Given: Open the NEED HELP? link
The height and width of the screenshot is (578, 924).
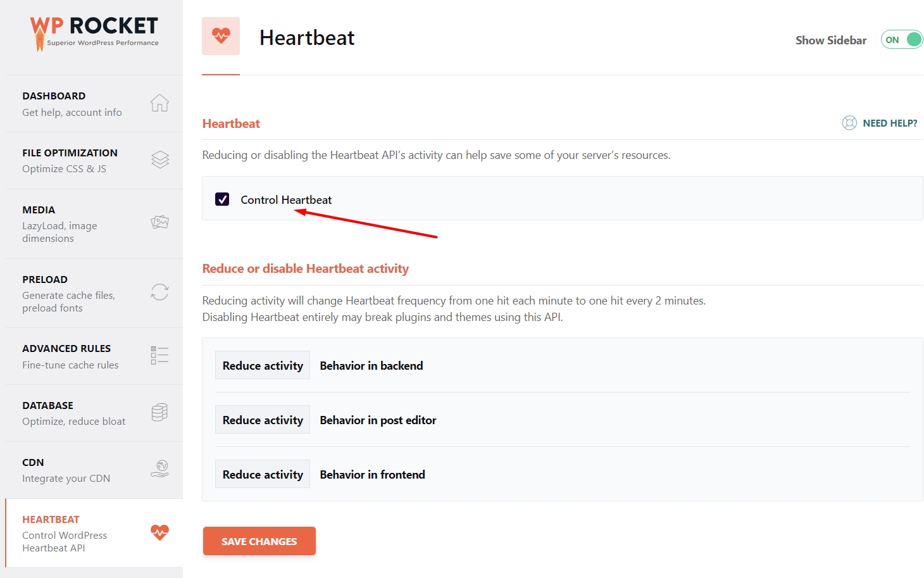Looking at the screenshot, I should pos(890,123).
